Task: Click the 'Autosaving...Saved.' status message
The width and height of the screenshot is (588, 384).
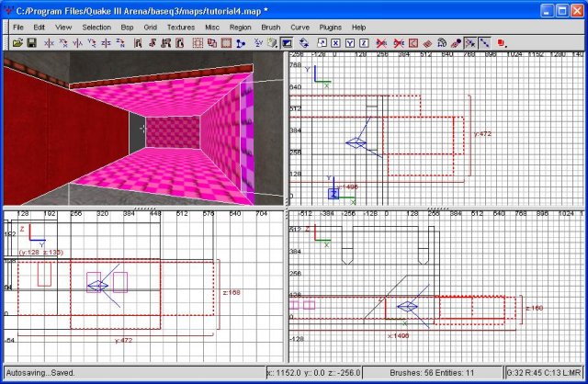Action: point(40,373)
